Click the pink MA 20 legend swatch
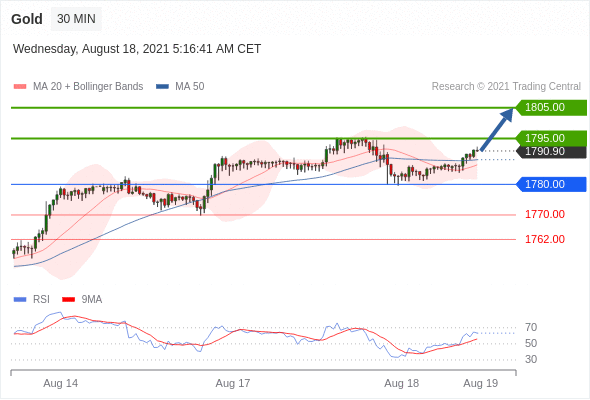 pos(20,87)
